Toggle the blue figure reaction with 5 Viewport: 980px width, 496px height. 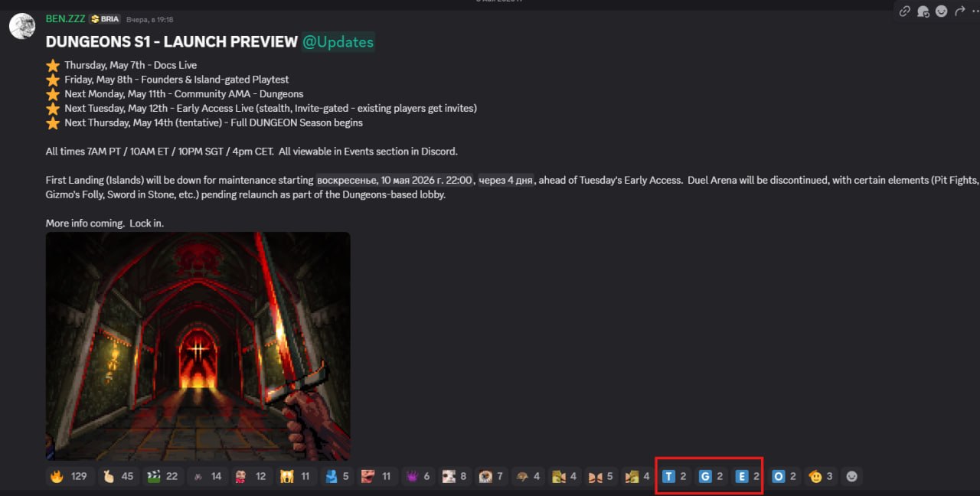(x=337, y=476)
